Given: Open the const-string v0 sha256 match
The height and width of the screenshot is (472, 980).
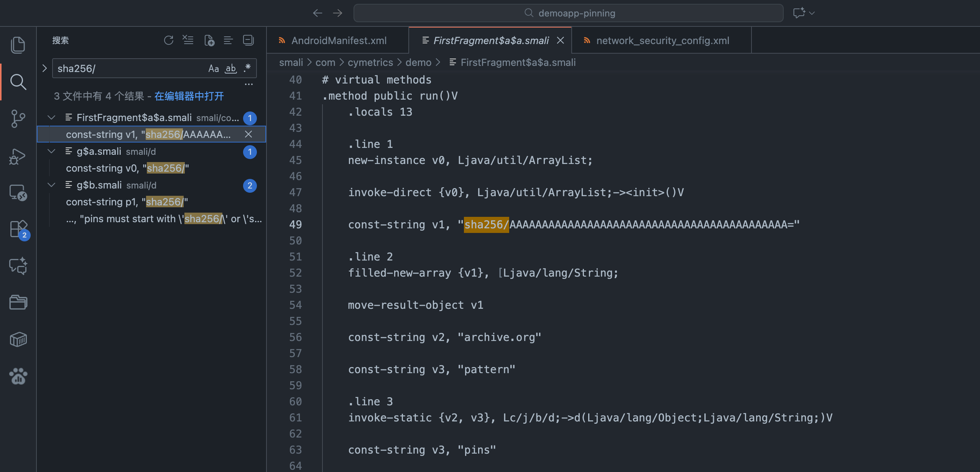Looking at the screenshot, I should click(151, 168).
